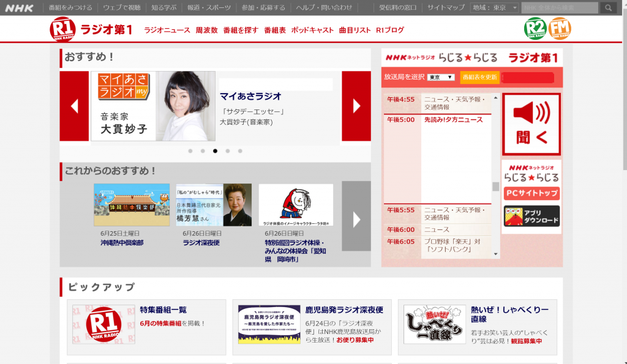Viewport: 627px width, 364px height.
Task: Open ラジオ深夜便 program link
Action: pos(201,242)
